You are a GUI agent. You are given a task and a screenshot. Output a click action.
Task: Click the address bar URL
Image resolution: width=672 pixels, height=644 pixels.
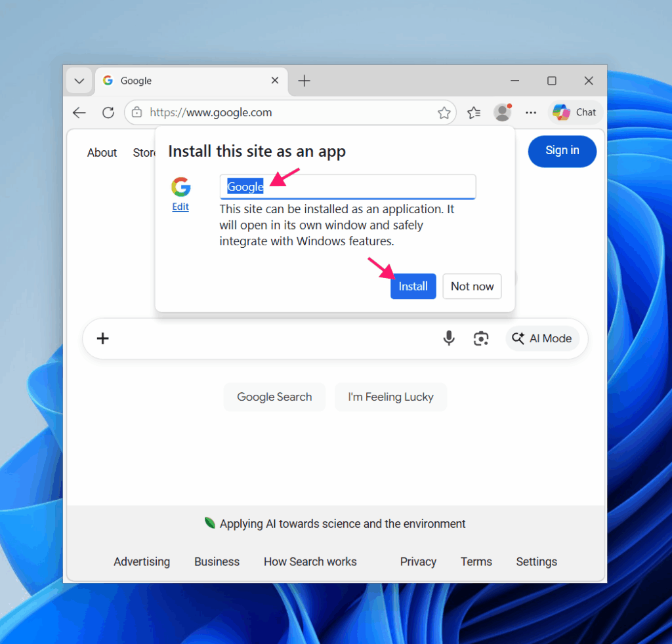click(x=211, y=113)
